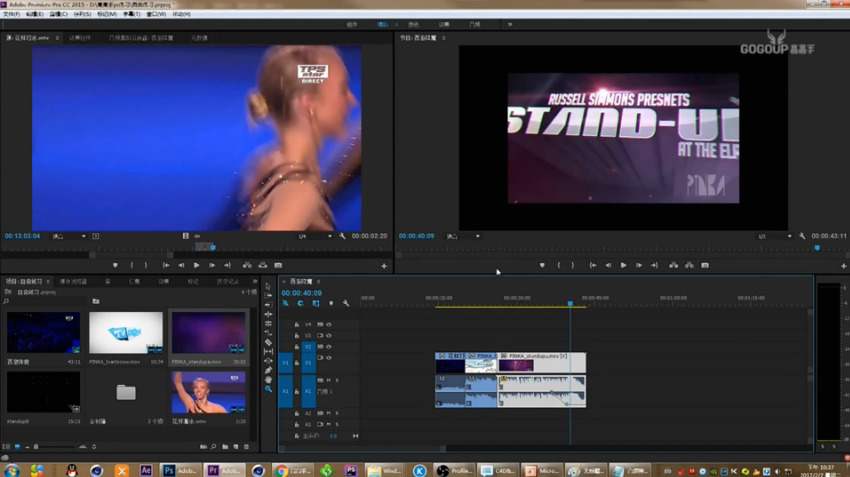Toggle V4 track output eye
The width and height of the screenshot is (850, 477).
(329, 325)
